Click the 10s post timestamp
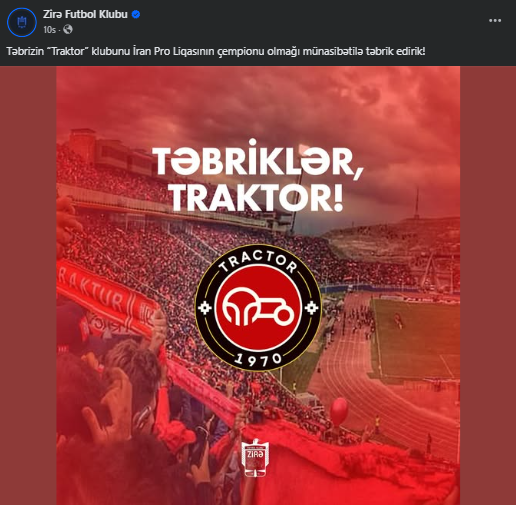 49,30
